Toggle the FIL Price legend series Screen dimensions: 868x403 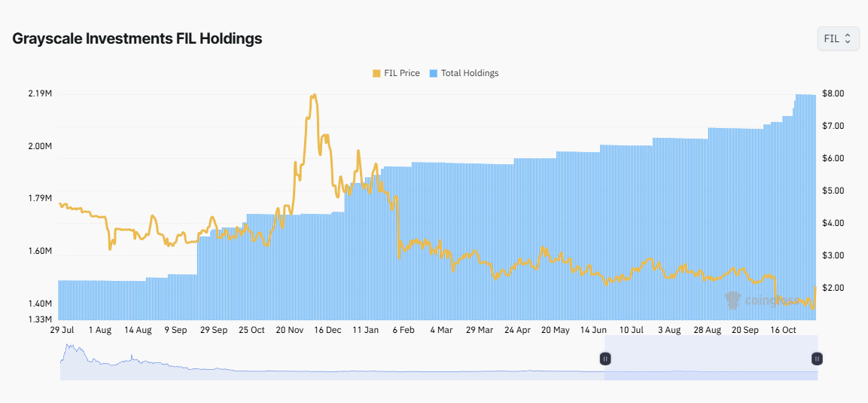tap(401, 73)
